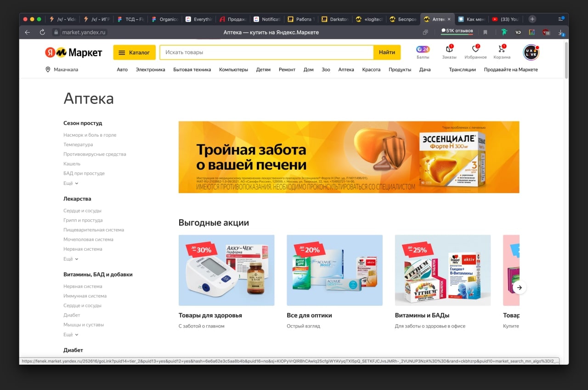Open Мочеполовая система subcategory
Image resolution: width=588 pixels, height=390 pixels.
88,240
